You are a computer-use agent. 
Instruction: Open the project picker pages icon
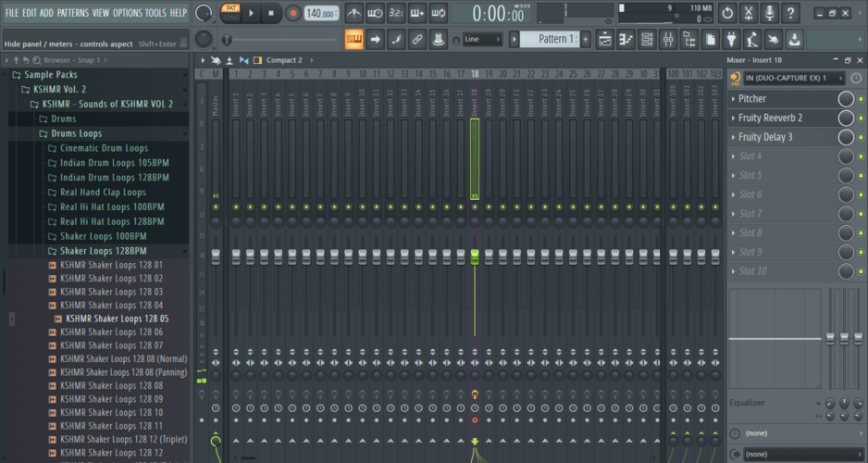point(711,39)
